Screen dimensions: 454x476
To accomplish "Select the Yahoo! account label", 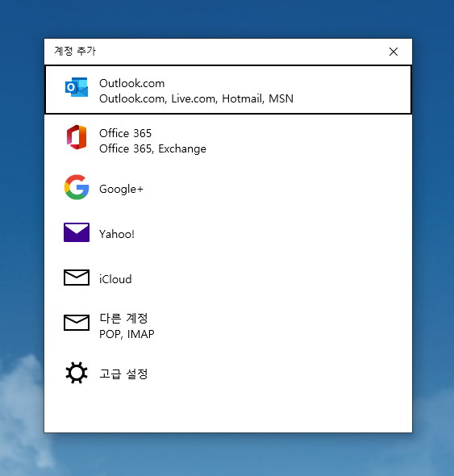I will click(x=117, y=234).
